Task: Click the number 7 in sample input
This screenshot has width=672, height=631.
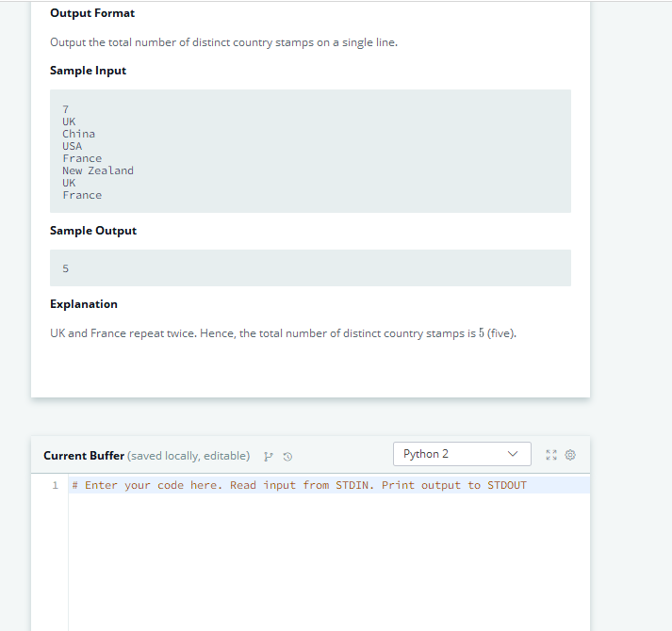Action: coord(66,109)
